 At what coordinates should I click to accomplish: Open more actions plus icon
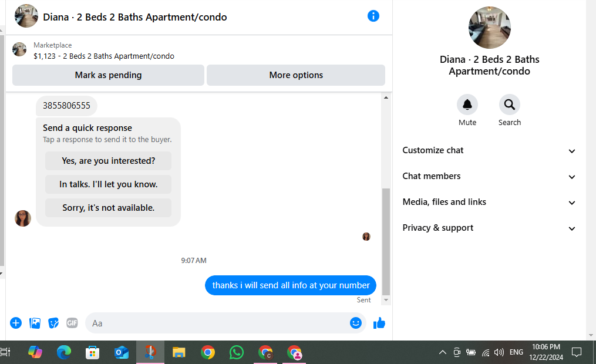[16, 323]
